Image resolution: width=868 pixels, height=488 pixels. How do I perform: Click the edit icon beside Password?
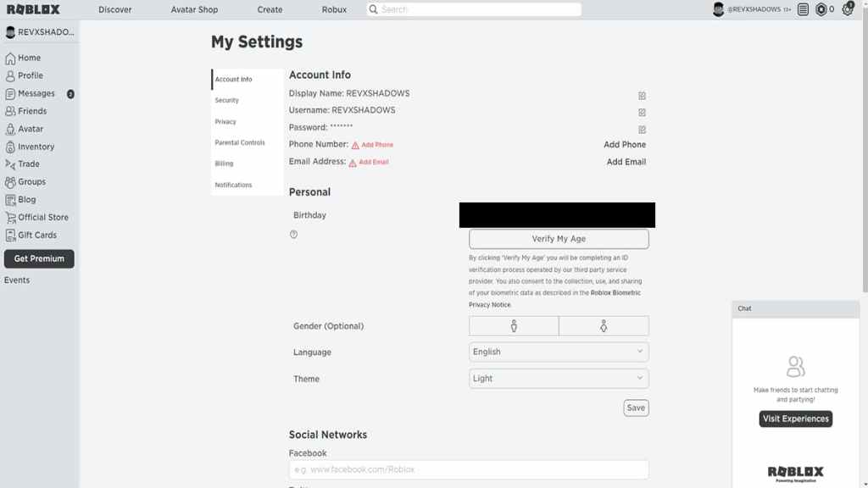click(642, 130)
